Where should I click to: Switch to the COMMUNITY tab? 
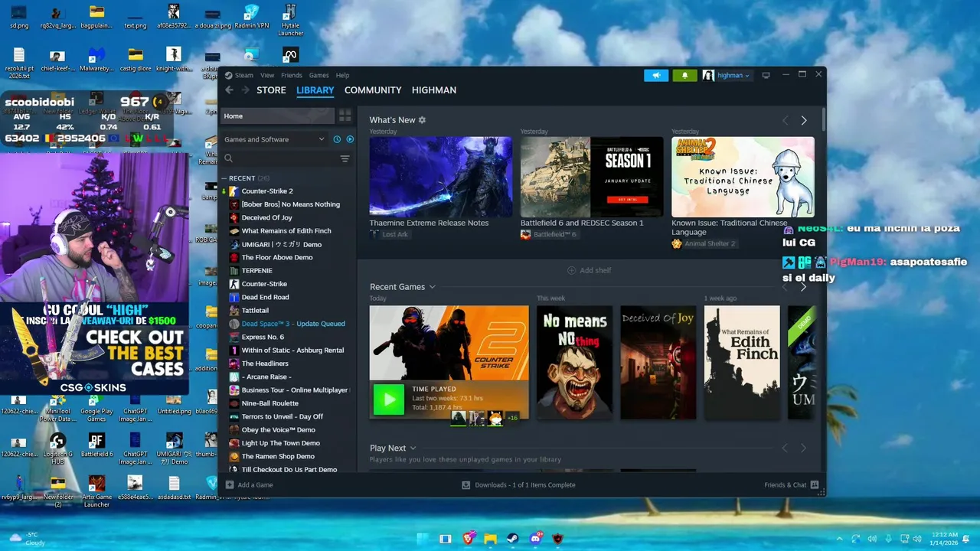coord(373,90)
